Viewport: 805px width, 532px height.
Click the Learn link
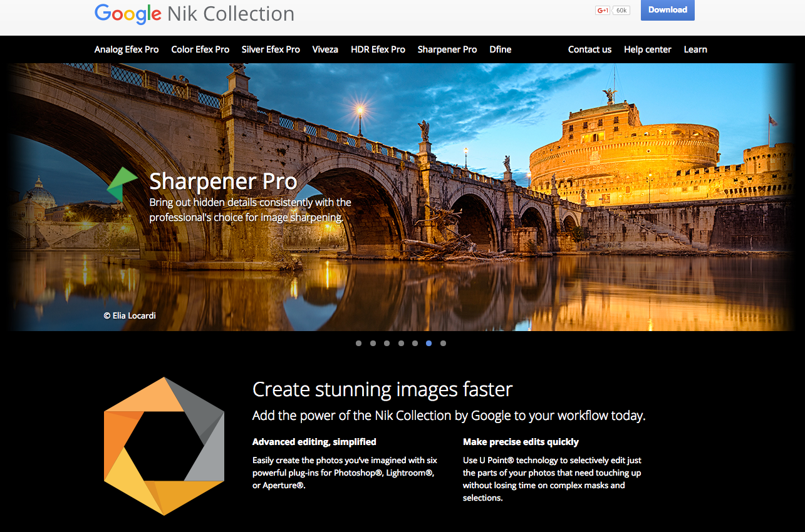pyautogui.click(x=695, y=49)
